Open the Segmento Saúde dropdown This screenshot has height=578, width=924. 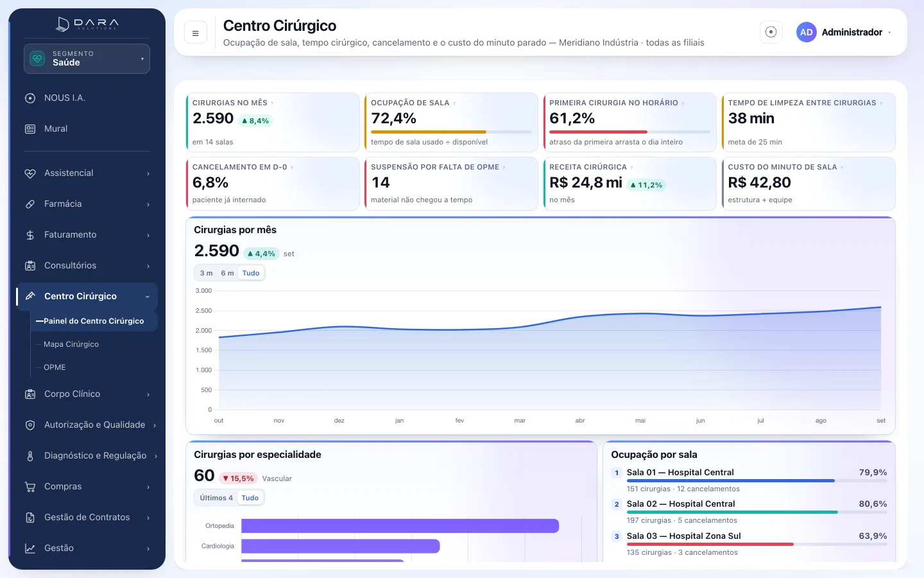[x=87, y=58]
